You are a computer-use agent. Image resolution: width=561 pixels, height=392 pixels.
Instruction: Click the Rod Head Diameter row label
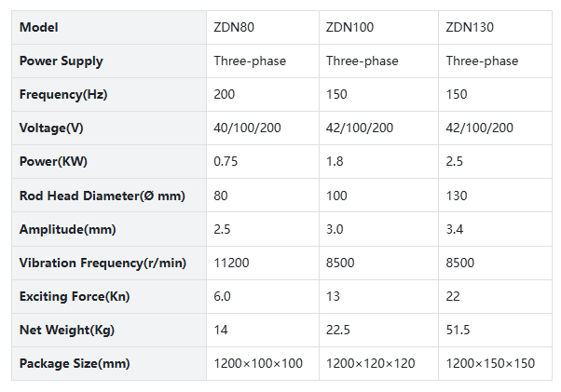coord(103,196)
